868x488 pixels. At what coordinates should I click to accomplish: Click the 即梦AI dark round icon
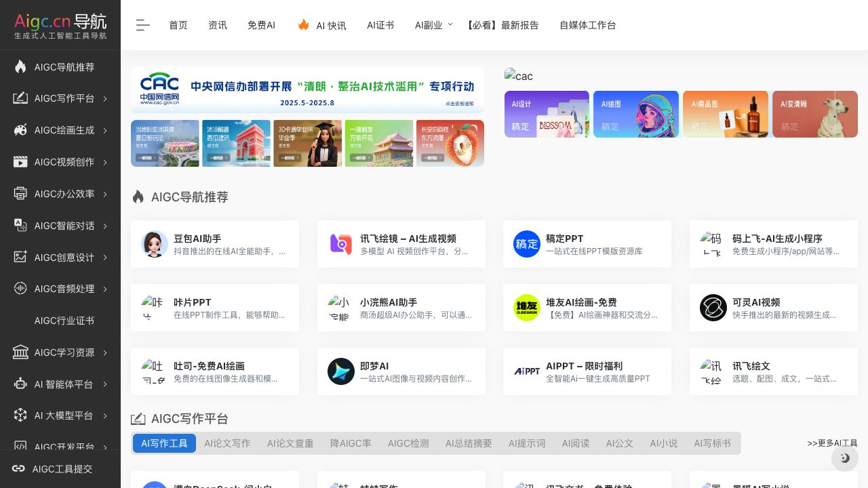(x=341, y=371)
